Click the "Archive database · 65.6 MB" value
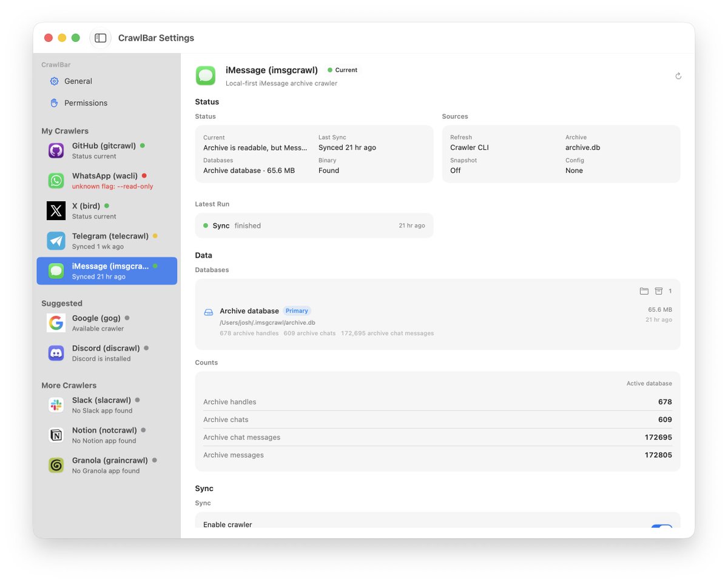 click(x=249, y=171)
